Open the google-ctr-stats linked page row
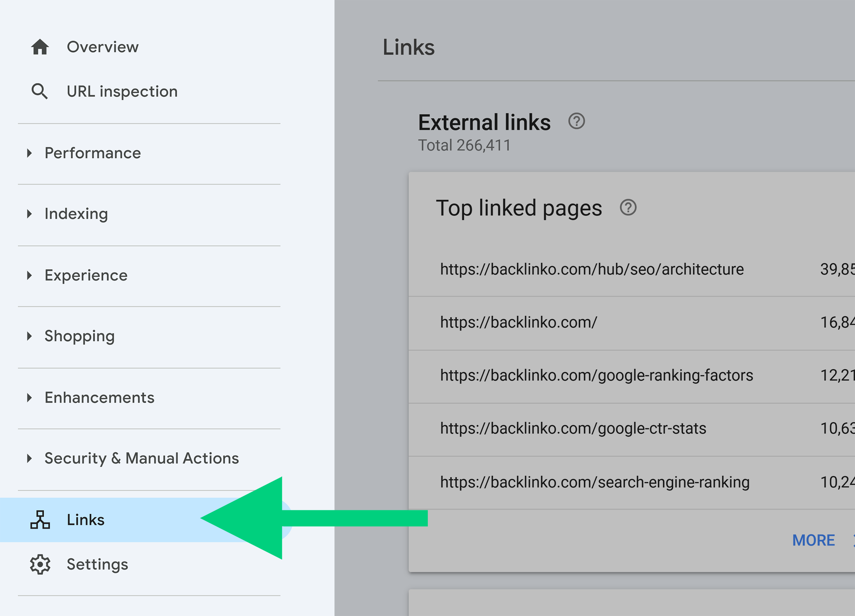 (632, 429)
